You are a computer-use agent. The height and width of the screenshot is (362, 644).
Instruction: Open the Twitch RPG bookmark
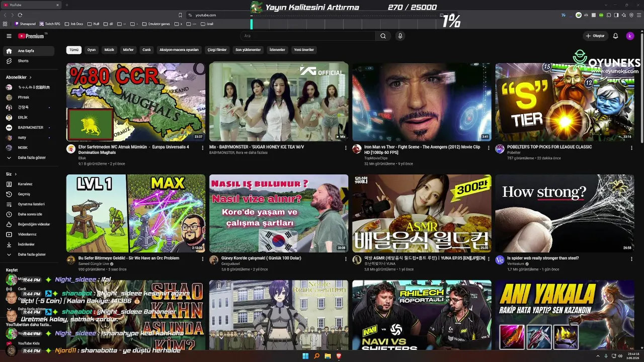50,24
